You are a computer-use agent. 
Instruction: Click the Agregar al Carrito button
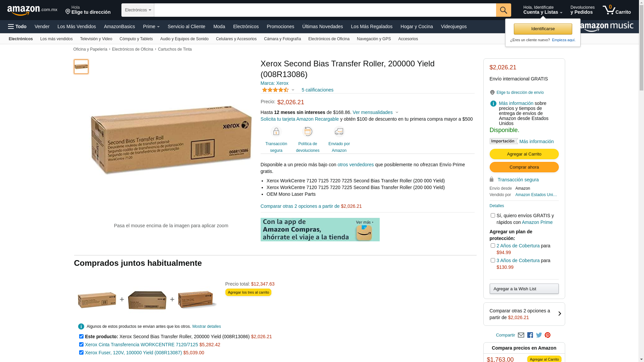click(x=524, y=154)
